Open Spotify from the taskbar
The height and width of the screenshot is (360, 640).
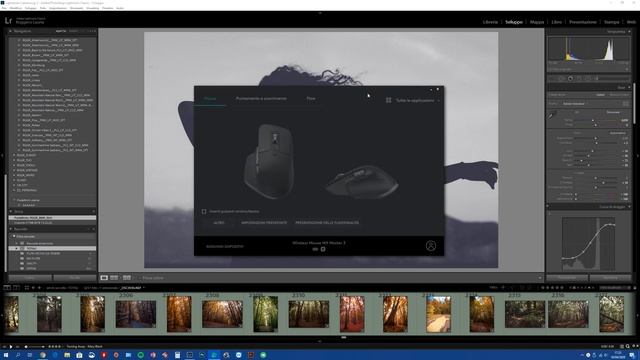pyautogui.click(x=140, y=355)
